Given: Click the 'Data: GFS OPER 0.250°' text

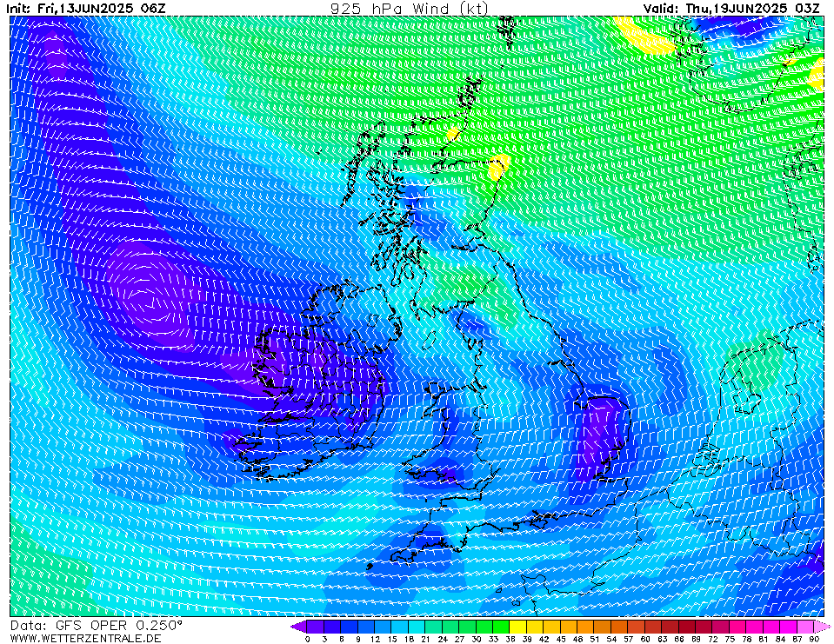Looking at the screenshot, I should [97, 626].
